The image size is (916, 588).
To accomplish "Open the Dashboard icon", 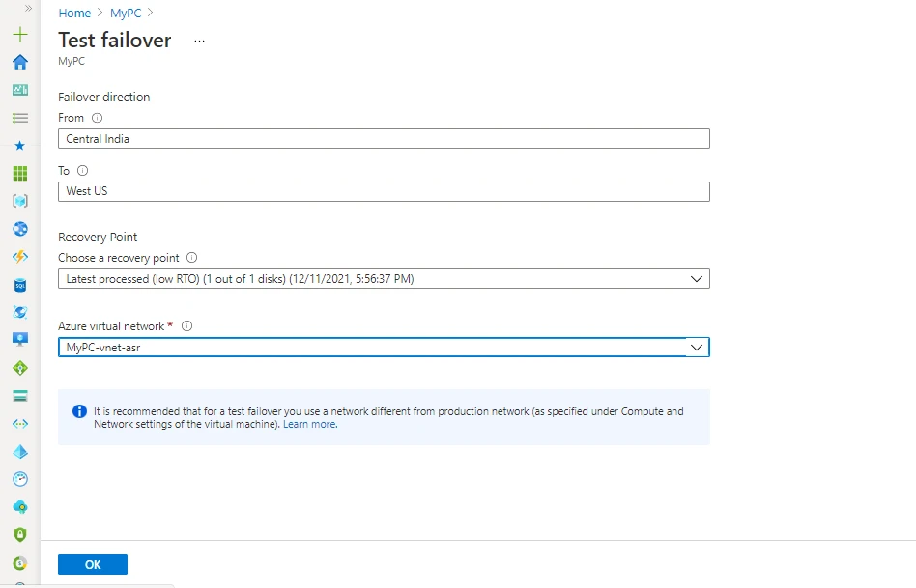I will click(x=19, y=89).
